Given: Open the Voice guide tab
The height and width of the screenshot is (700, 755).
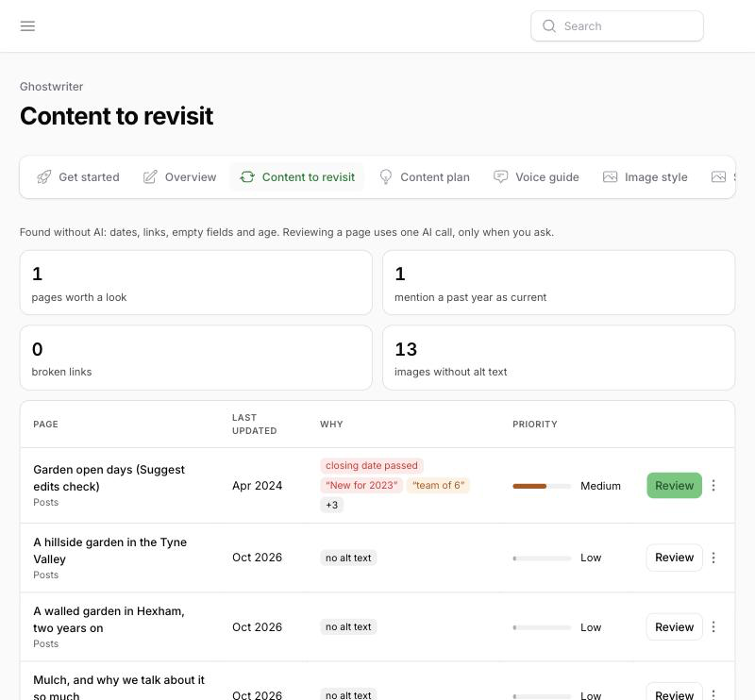Looking at the screenshot, I should [x=536, y=177].
